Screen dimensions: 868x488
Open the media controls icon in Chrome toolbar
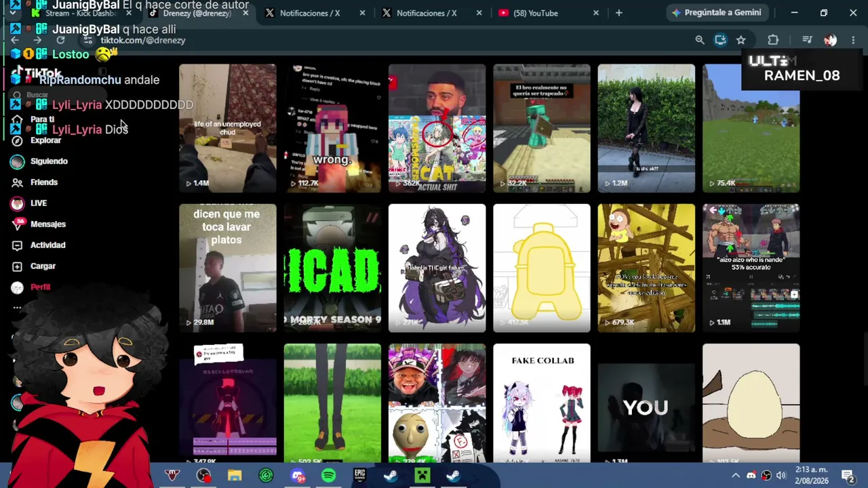(x=807, y=40)
